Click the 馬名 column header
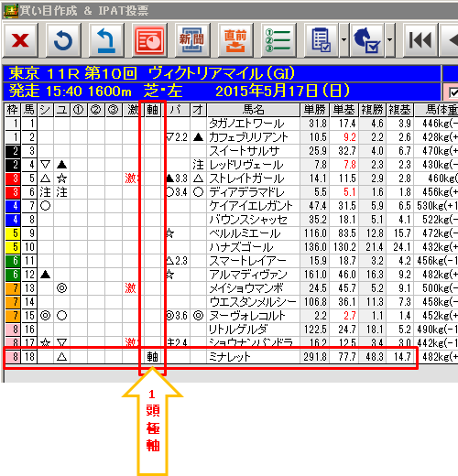Viewport: 458px width, 476px height. click(x=254, y=110)
